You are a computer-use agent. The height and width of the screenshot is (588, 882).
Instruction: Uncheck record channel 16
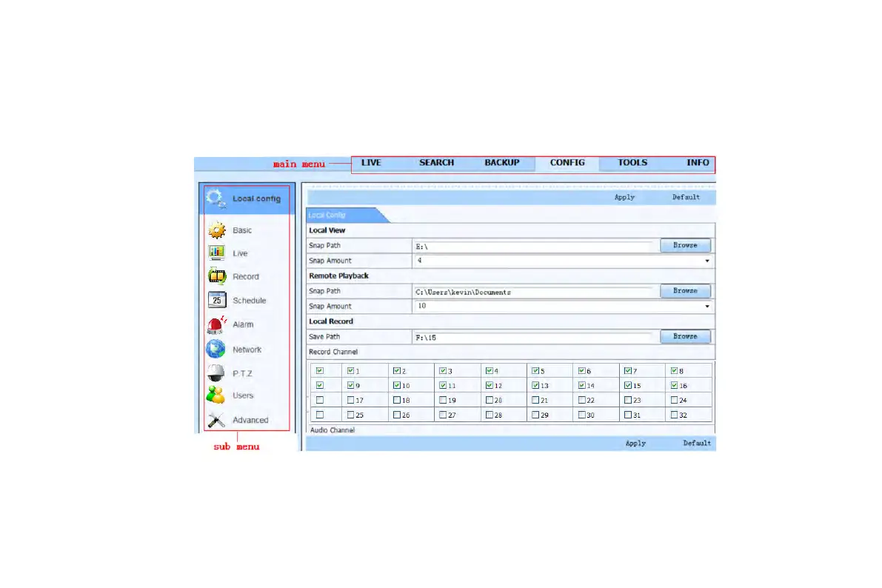(674, 385)
